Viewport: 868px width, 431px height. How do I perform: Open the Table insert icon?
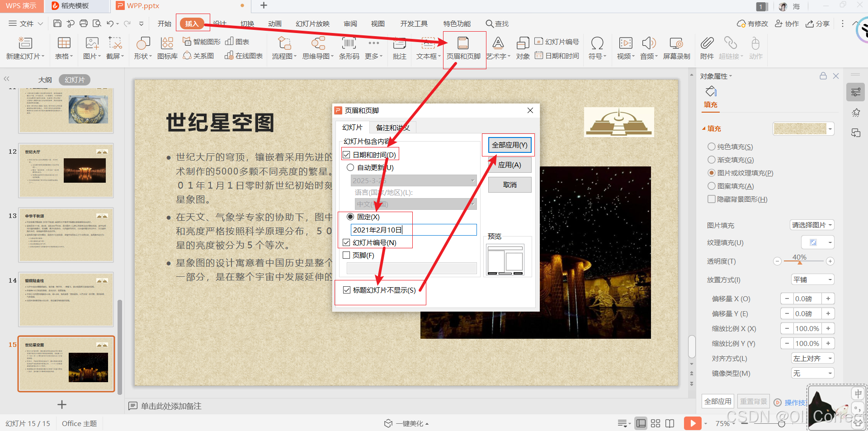click(x=64, y=43)
